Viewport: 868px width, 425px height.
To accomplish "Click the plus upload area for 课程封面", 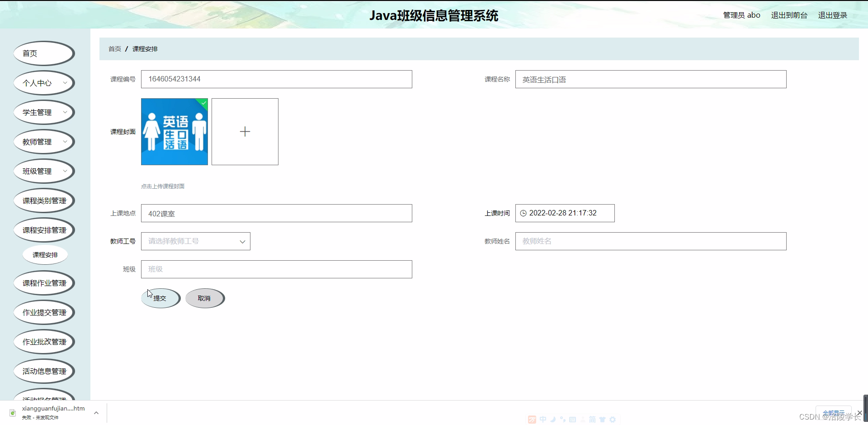I will coord(245,131).
